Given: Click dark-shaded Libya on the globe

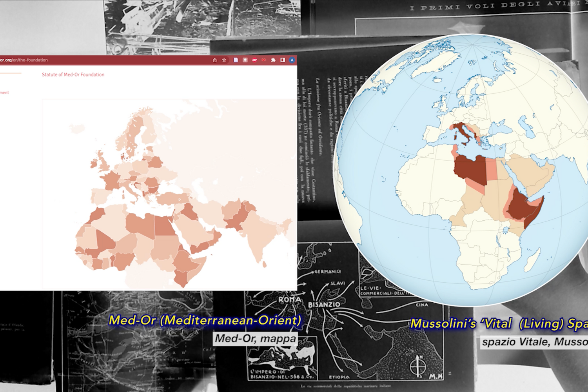Looking at the screenshot, I should pos(470,169).
